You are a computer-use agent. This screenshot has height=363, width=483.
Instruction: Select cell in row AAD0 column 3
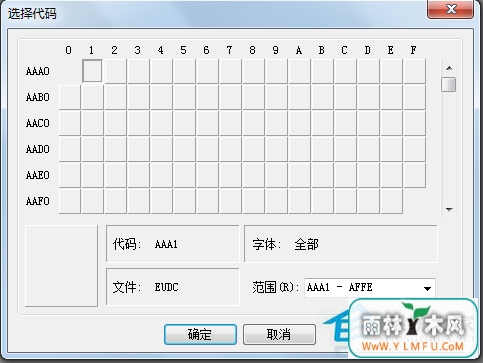[138, 149]
